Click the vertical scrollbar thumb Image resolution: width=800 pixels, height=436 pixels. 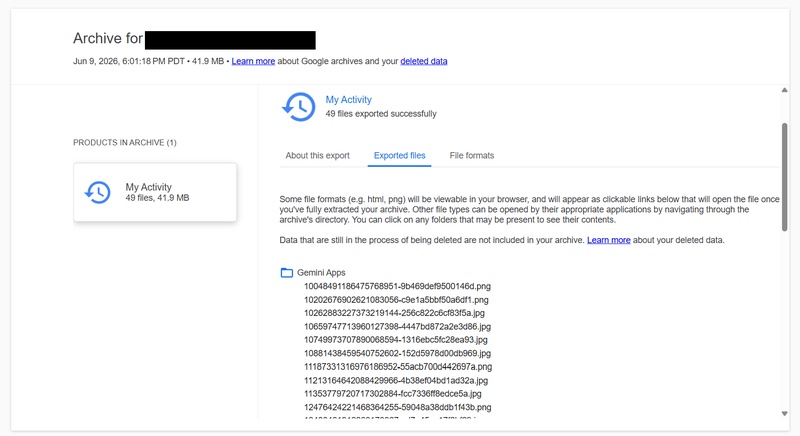click(785, 177)
